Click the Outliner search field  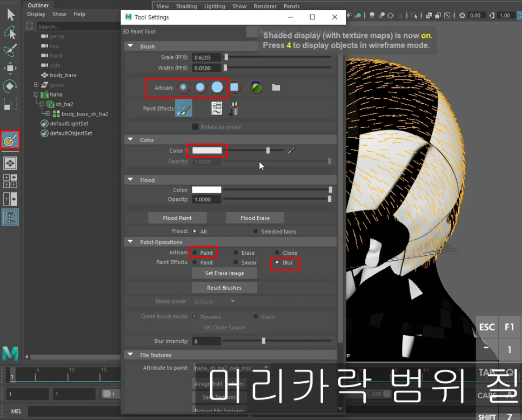pos(78,26)
